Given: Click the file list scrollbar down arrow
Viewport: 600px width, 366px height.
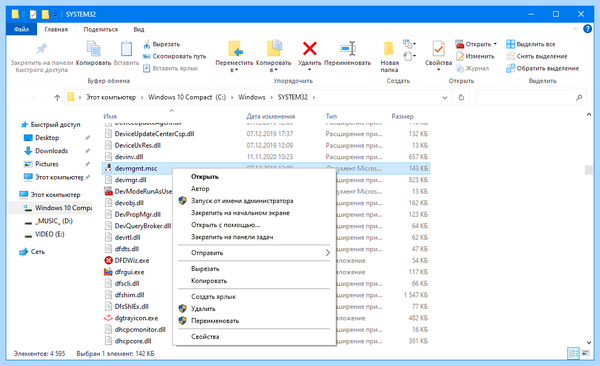Looking at the screenshot, I should [589, 342].
